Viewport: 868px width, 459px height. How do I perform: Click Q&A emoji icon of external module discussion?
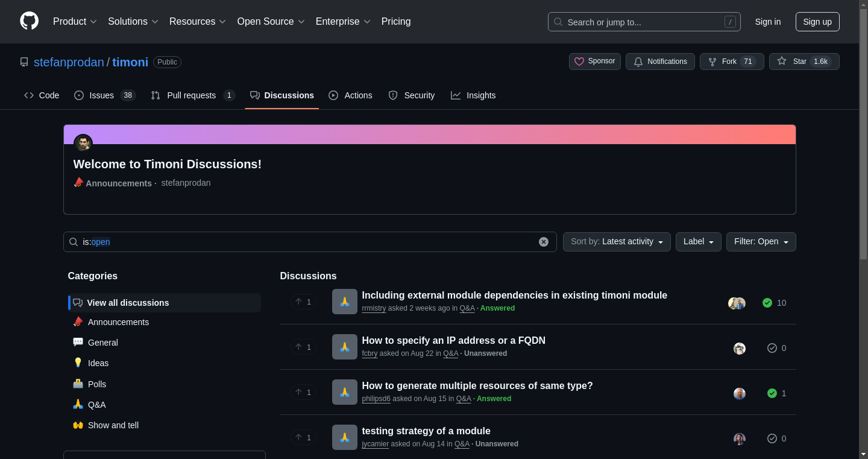pyautogui.click(x=345, y=302)
